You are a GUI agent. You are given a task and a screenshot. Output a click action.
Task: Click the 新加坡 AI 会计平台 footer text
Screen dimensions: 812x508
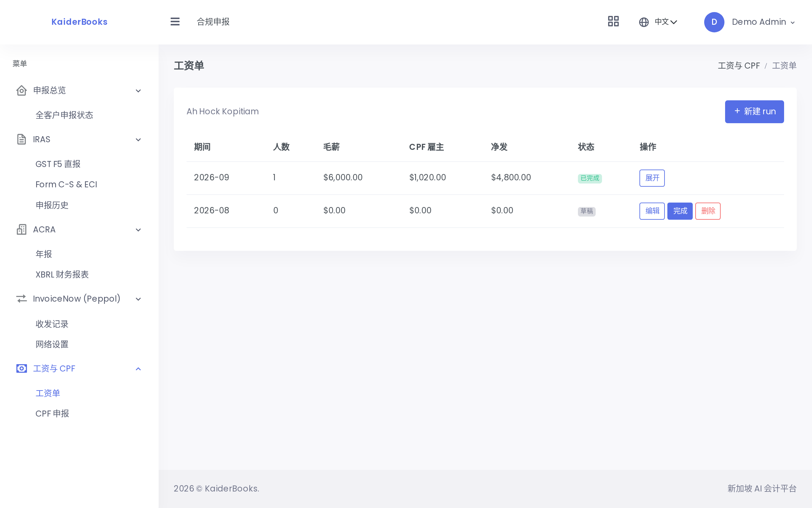tap(762, 489)
